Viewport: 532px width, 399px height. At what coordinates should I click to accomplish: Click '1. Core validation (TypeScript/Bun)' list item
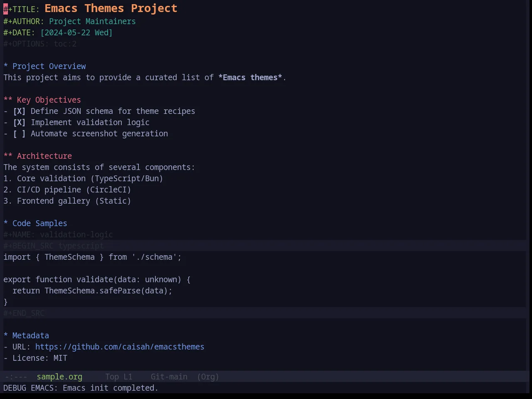click(83, 179)
